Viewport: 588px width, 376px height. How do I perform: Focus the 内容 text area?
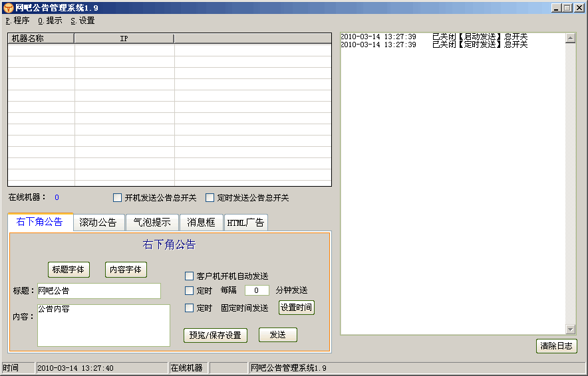pos(104,326)
